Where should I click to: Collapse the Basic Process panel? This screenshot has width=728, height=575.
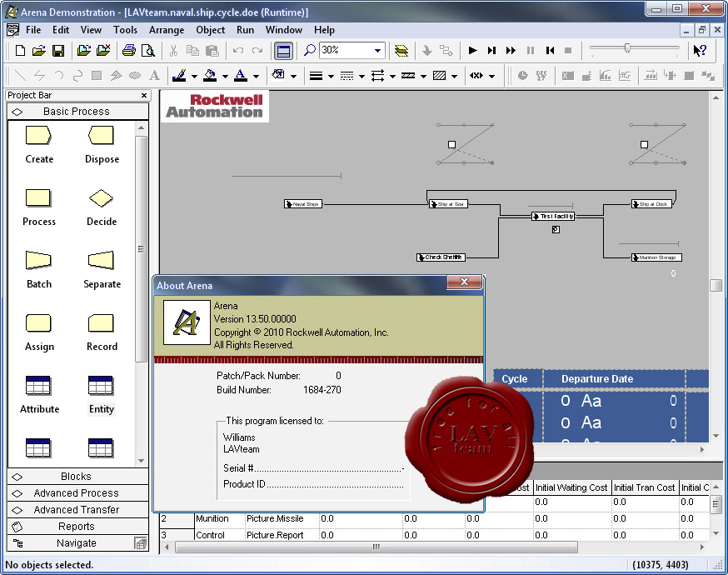(x=78, y=112)
